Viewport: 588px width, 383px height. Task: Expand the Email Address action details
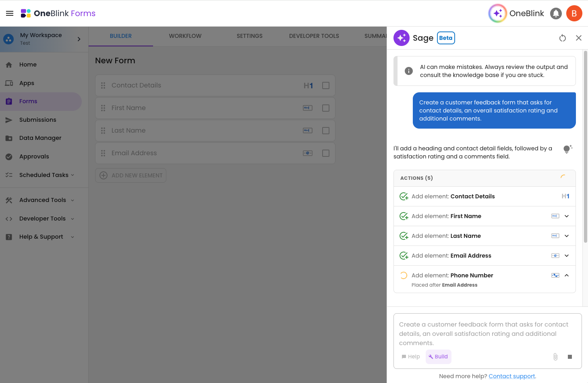567,256
